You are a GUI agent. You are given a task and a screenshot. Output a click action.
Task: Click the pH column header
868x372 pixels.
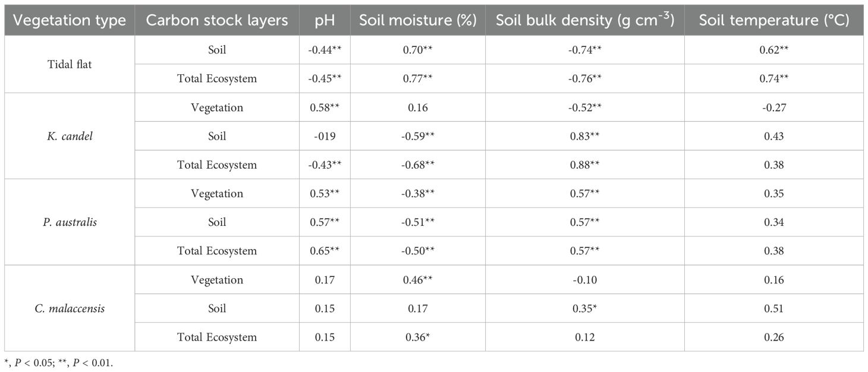point(325,21)
